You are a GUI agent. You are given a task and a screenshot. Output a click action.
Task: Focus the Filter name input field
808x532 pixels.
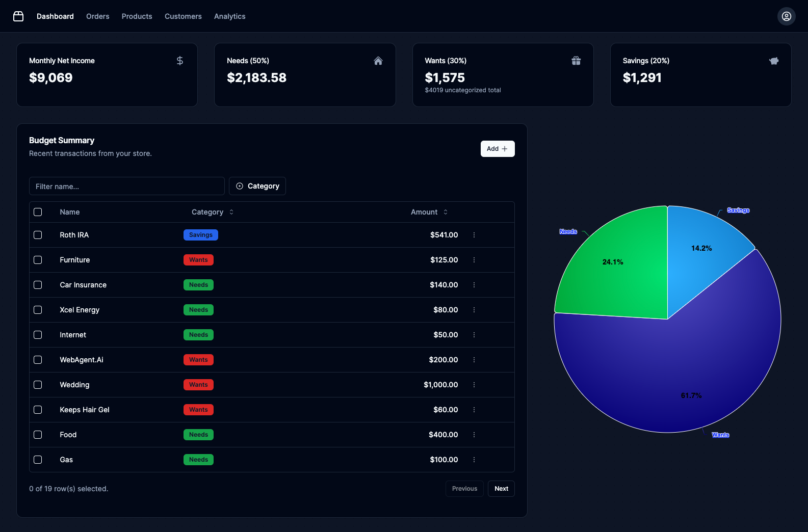(x=127, y=186)
